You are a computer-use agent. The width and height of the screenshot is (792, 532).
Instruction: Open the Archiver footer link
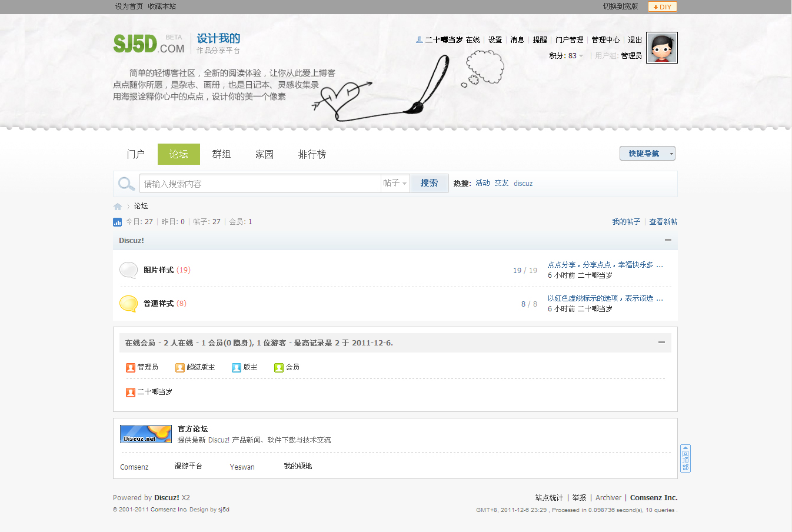[608, 498]
